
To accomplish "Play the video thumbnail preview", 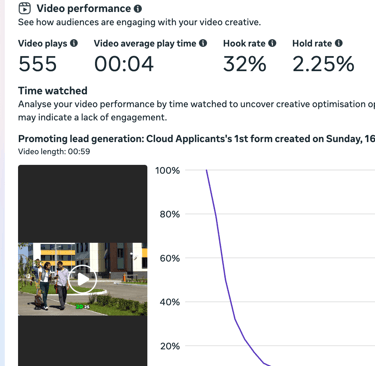I will pyautogui.click(x=83, y=279).
